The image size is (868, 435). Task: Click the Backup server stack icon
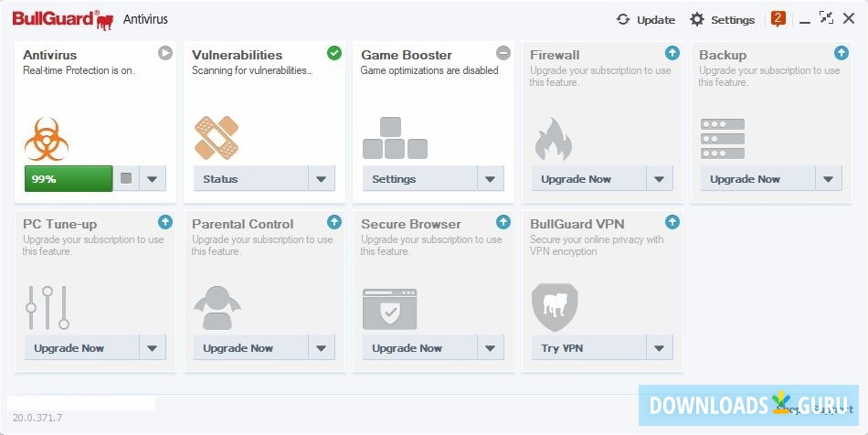(x=722, y=137)
